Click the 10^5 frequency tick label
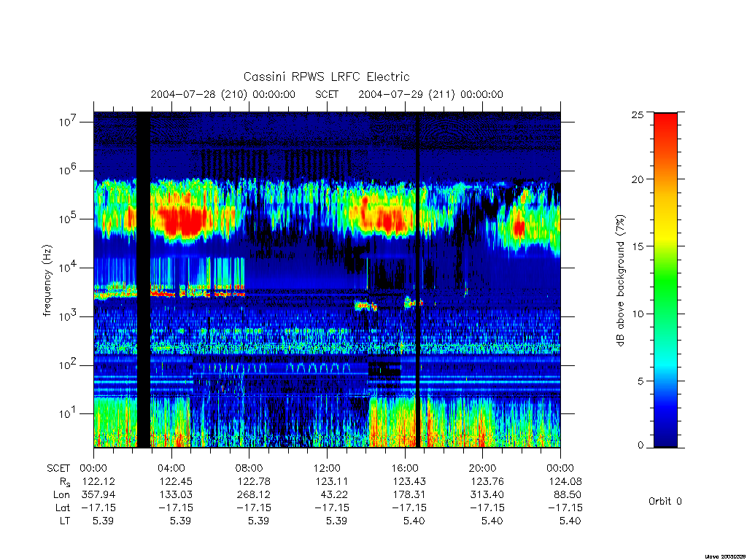The height and width of the screenshot is (560, 747). point(69,219)
